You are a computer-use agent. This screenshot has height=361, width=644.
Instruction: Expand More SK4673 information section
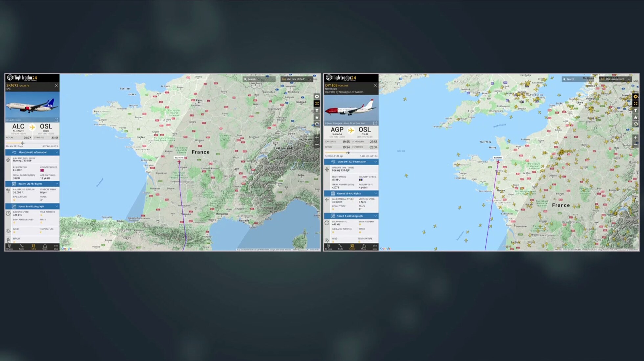point(32,152)
